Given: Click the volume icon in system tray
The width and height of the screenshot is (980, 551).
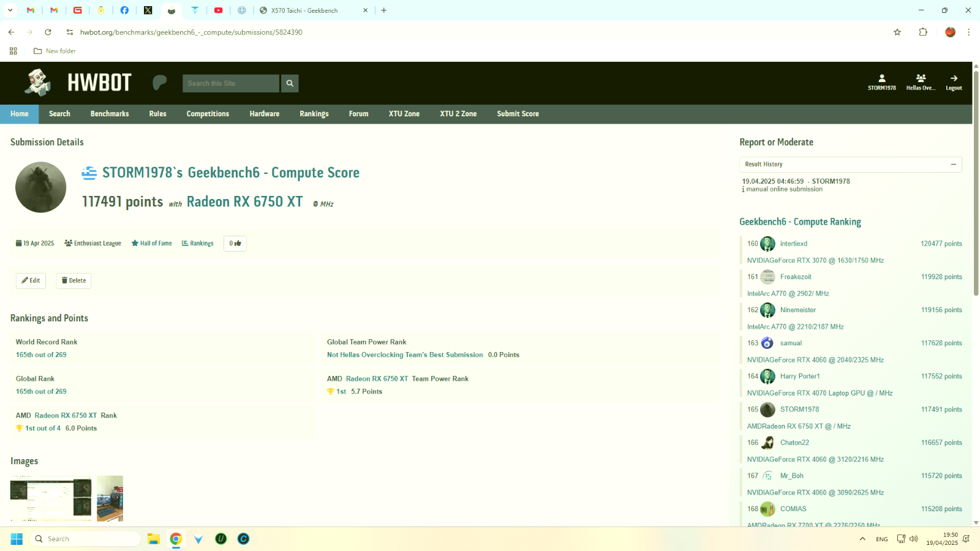Looking at the screenshot, I should pos(913,539).
